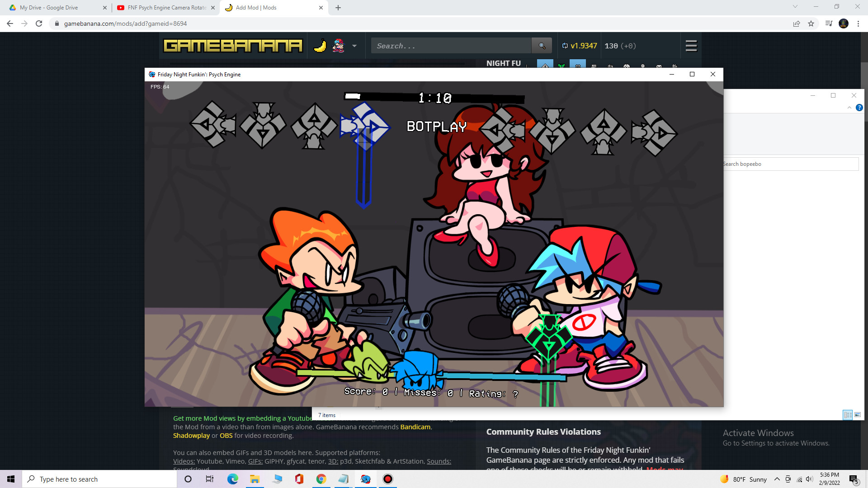Image resolution: width=868 pixels, height=488 pixels.
Task: Click the hamburger menu icon on GameBanana
Action: click(691, 46)
